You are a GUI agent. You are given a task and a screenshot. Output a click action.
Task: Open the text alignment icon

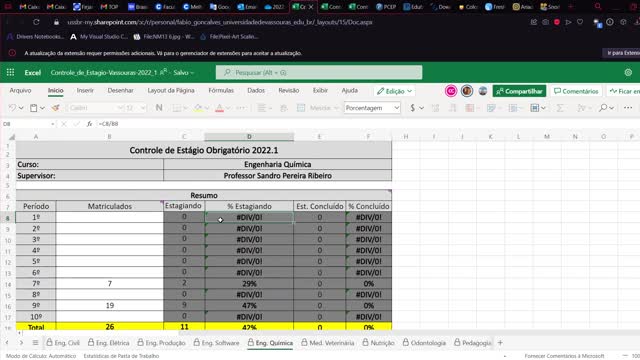(x=262, y=108)
